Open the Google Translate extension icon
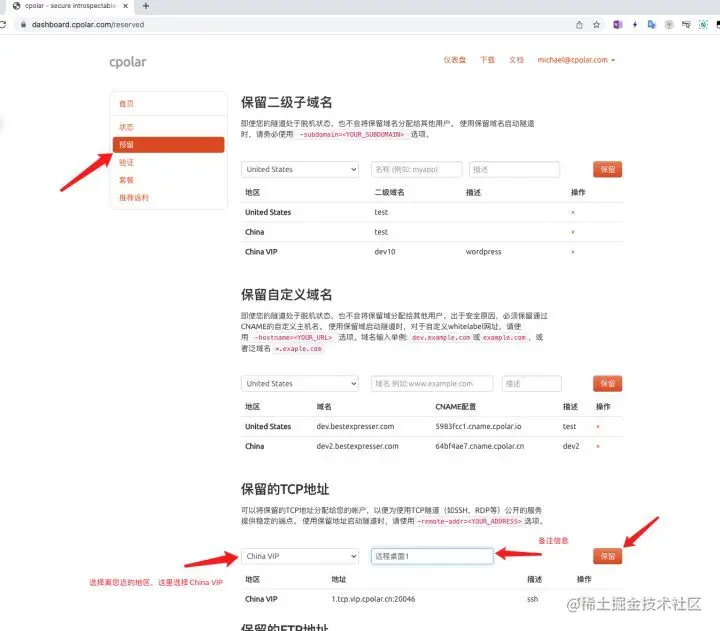 click(652, 25)
